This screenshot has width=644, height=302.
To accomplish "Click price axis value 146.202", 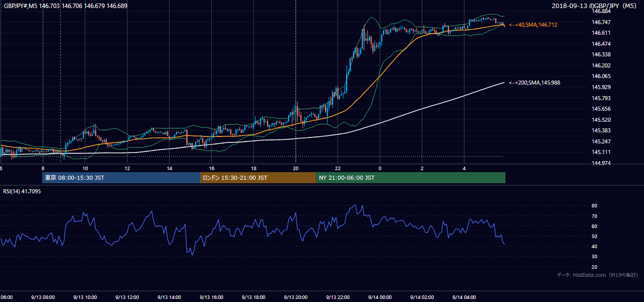I will point(601,65).
